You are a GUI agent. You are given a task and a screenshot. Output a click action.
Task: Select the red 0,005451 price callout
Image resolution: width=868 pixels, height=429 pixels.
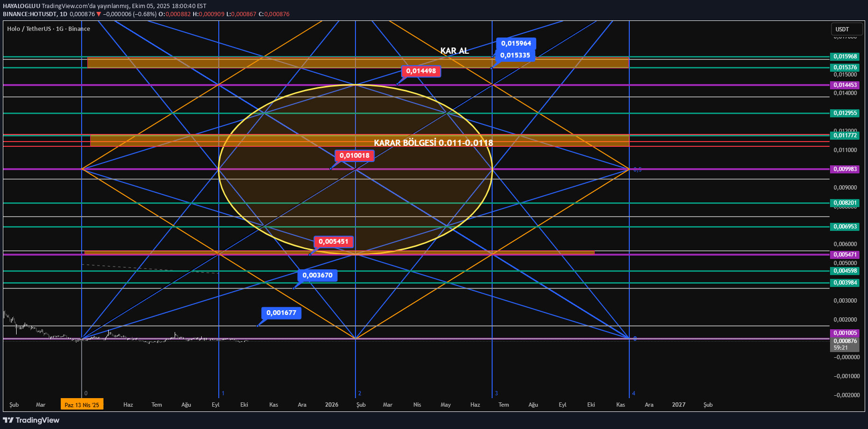click(333, 242)
